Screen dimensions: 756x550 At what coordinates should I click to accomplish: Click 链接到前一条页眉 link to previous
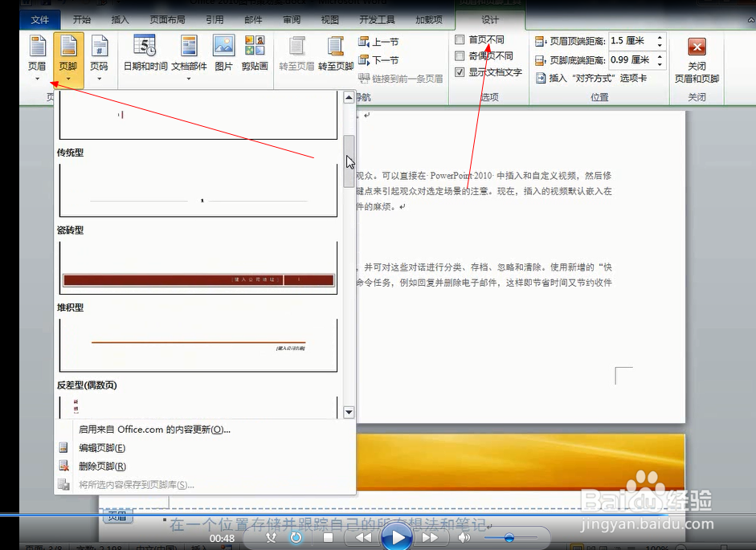(x=401, y=78)
